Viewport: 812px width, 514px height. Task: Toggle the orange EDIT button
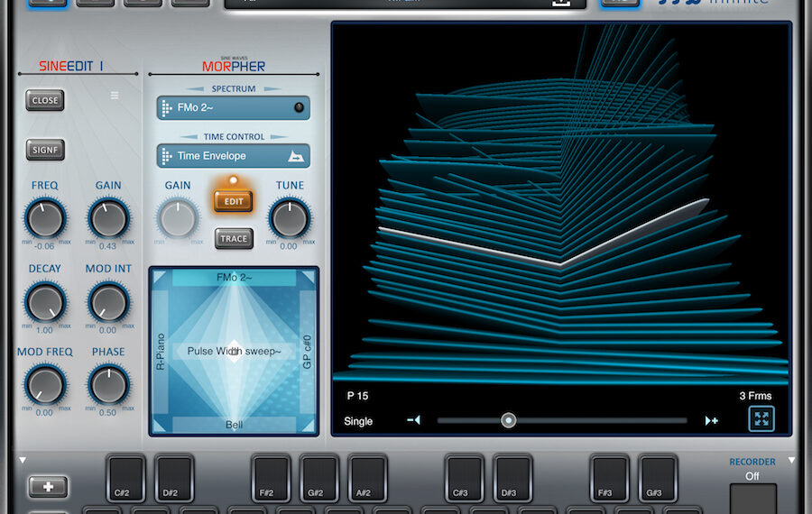coord(234,201)
